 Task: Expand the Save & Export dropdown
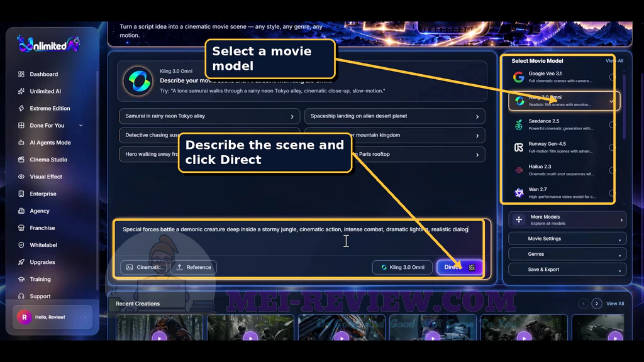click(567, 270)
